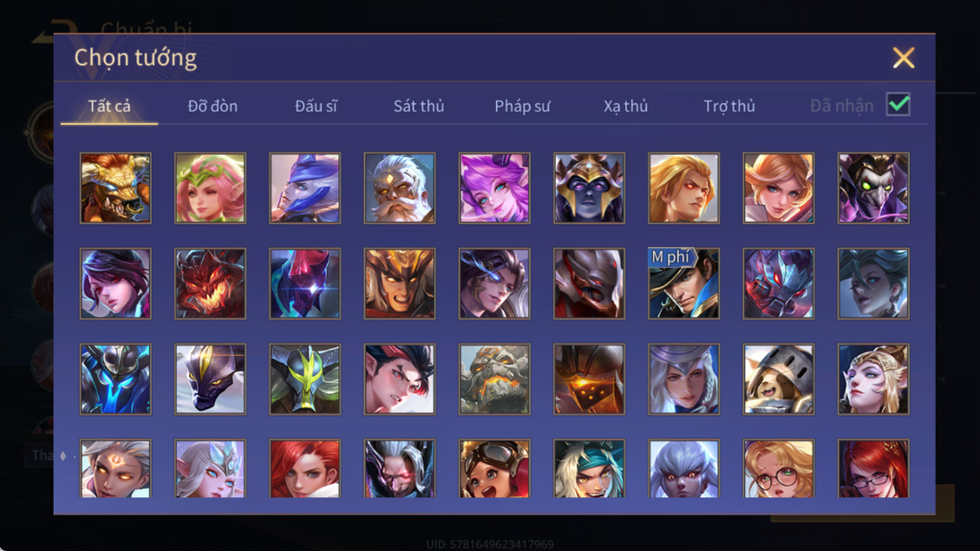The image size is (980, 551).
Task: Select the golden lion beast hero portrait
Action: pos(115,188)
